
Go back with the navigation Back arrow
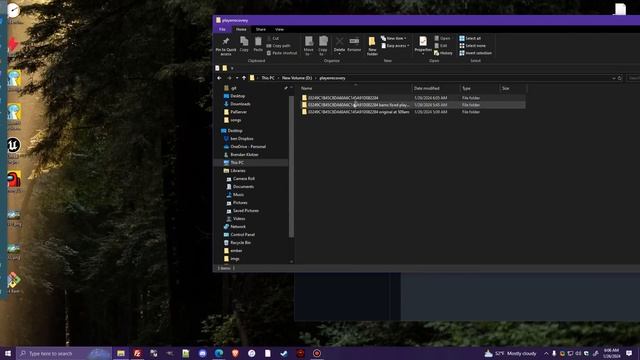[220, 78]
